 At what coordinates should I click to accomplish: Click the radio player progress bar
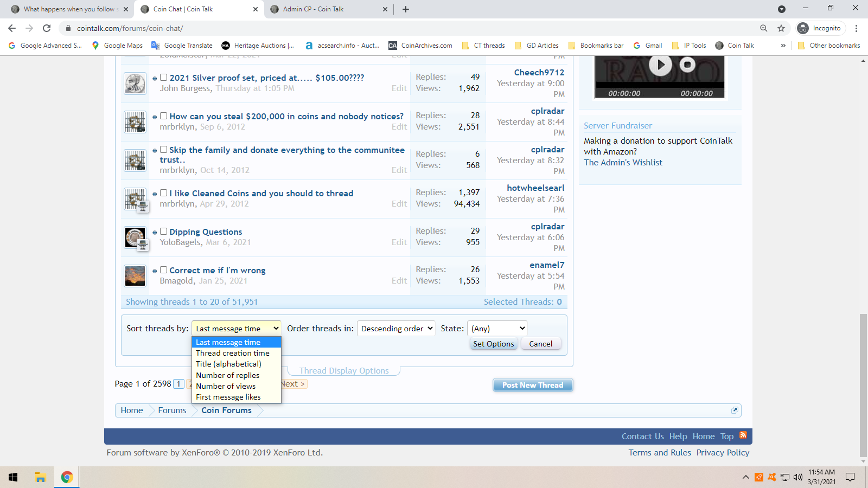click(x=660, y=85)
